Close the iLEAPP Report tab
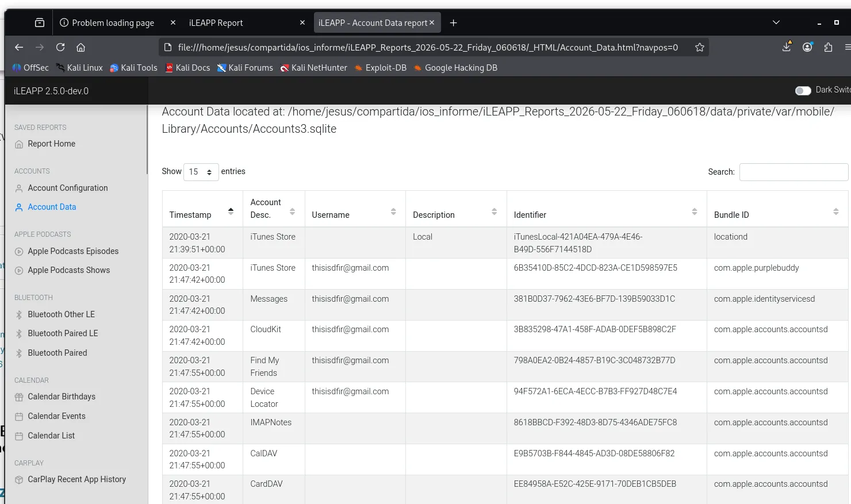The width and height of the screenshot is (851, 504). [302, 23]
